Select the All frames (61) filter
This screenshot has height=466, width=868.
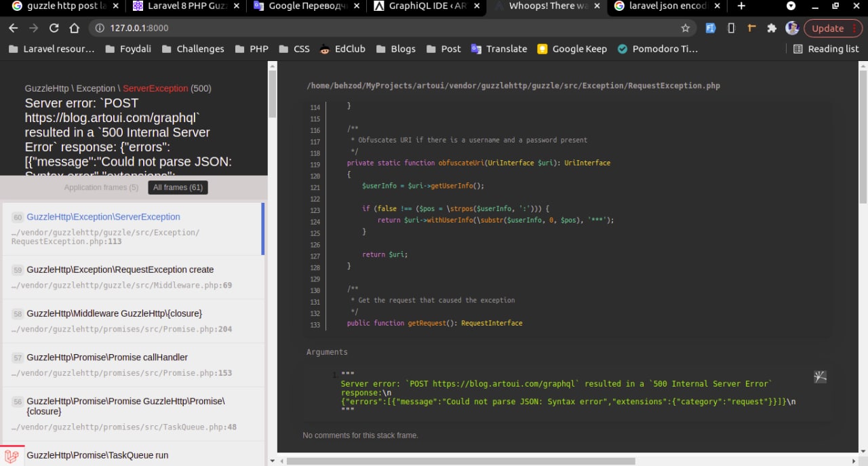tap(178, 188)
